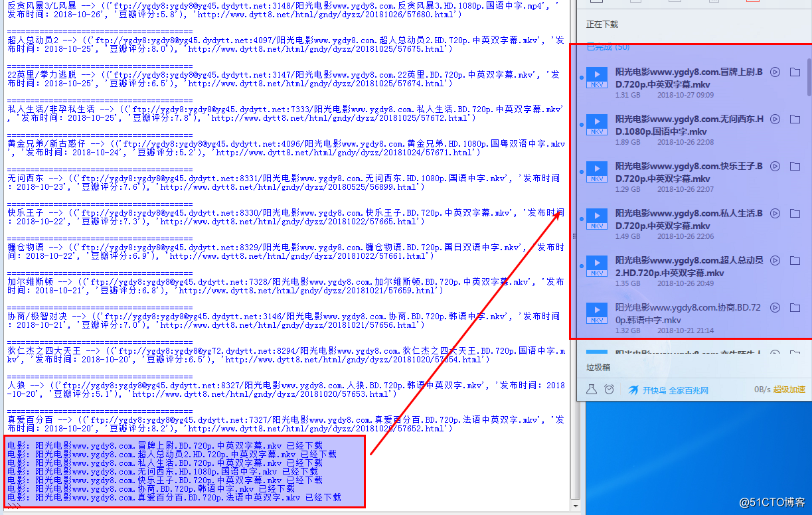812x515 pixels.
Task: Open folder for 超人总动员2 download
Action: 795,261
